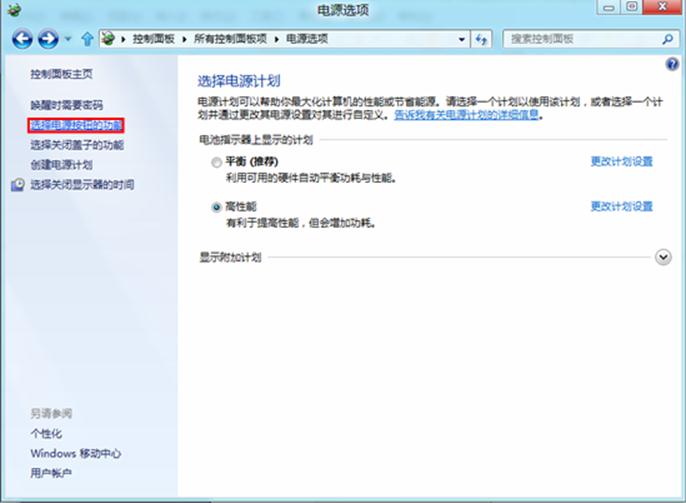Expand 显示附加计划 with the chevron button
This screenshot has width=686, height=503.
(x=663, y=257)
